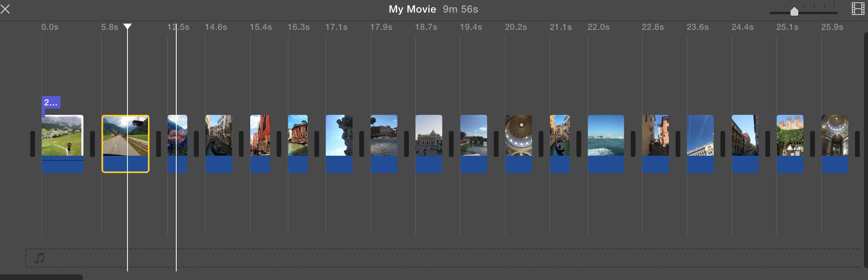Select the purple title badge labeled "2..."

tap(51, 103)
